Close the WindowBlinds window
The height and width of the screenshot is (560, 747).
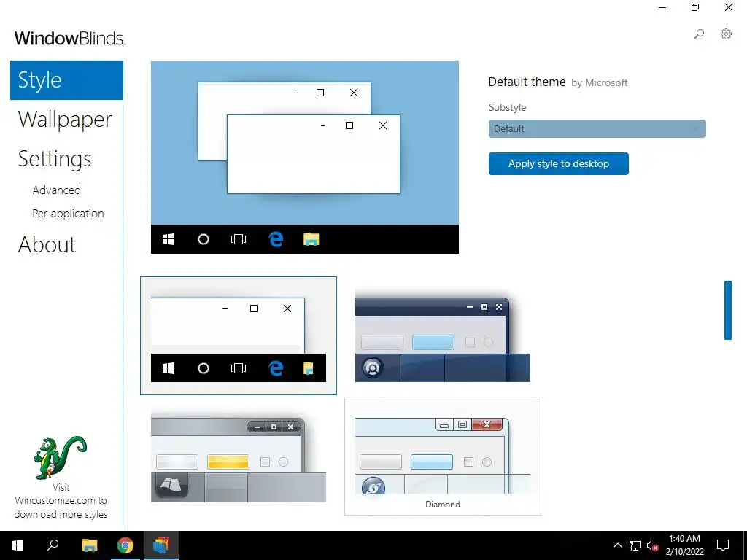(x=729, y=7)
